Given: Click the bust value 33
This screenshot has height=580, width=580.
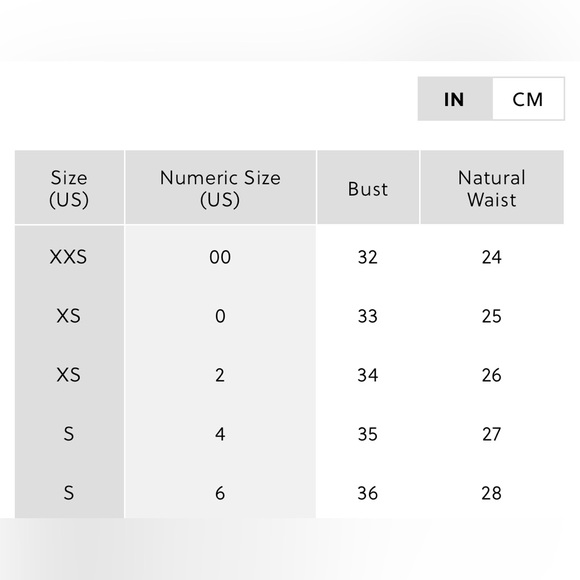Looking at the screenshot, I should coord(368,316).
